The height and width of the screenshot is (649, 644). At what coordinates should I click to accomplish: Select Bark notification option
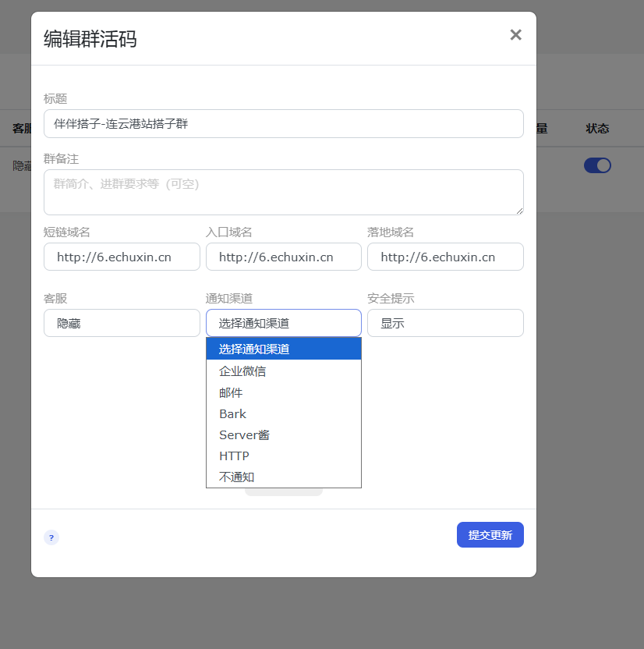pos(232,413)
